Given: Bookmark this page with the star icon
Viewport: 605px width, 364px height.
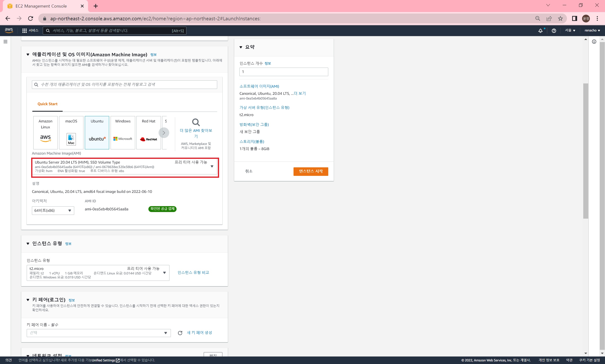Looking at the screenshot, I should pyautogui.click(x=560, y=18).
